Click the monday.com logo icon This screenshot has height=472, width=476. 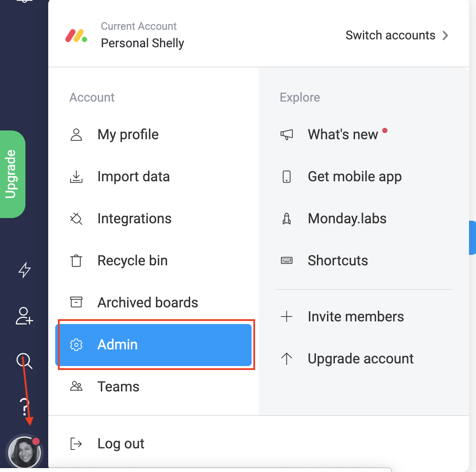[x=76, y=35]
